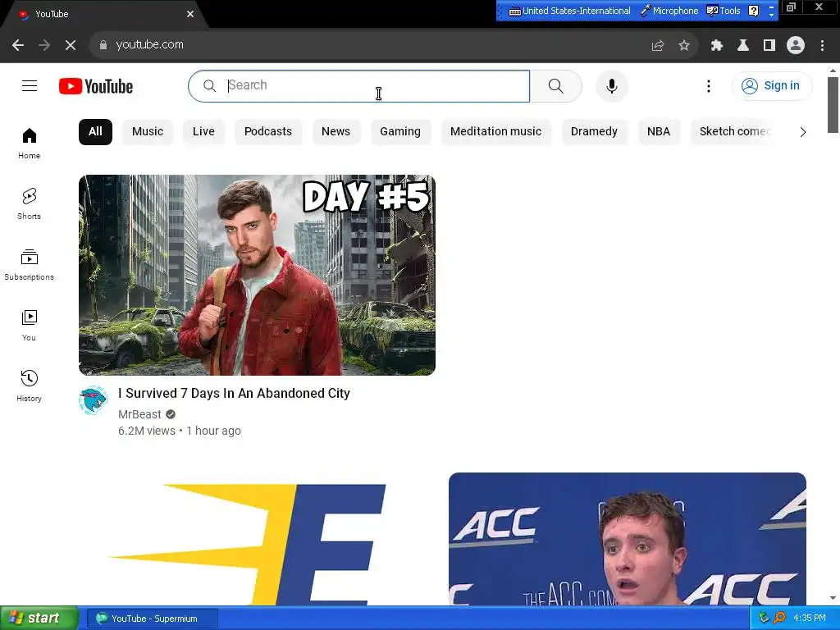This screenshot has height=630, width=840.
Task: Select the Live category chip
Action: (x=203, y=132)
